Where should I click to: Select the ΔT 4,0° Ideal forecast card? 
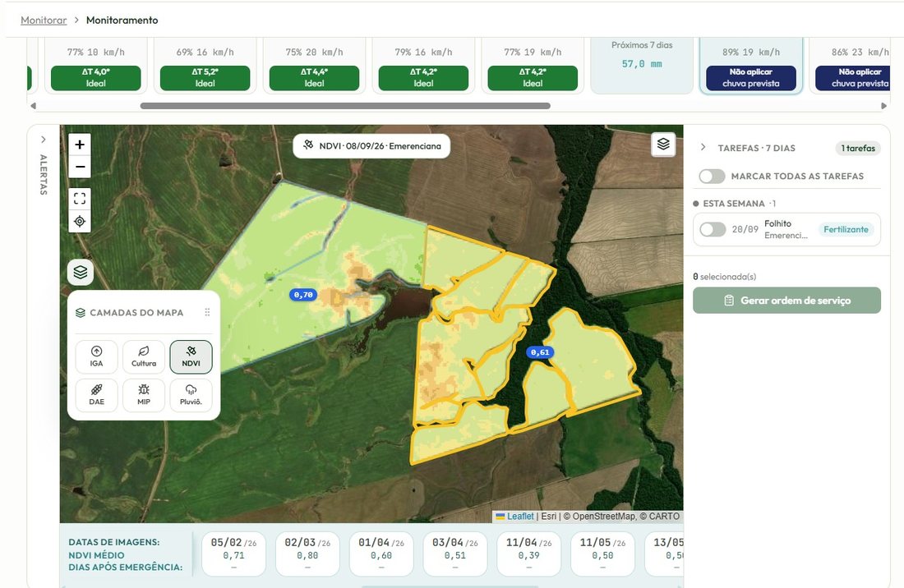tap(95, 65)
